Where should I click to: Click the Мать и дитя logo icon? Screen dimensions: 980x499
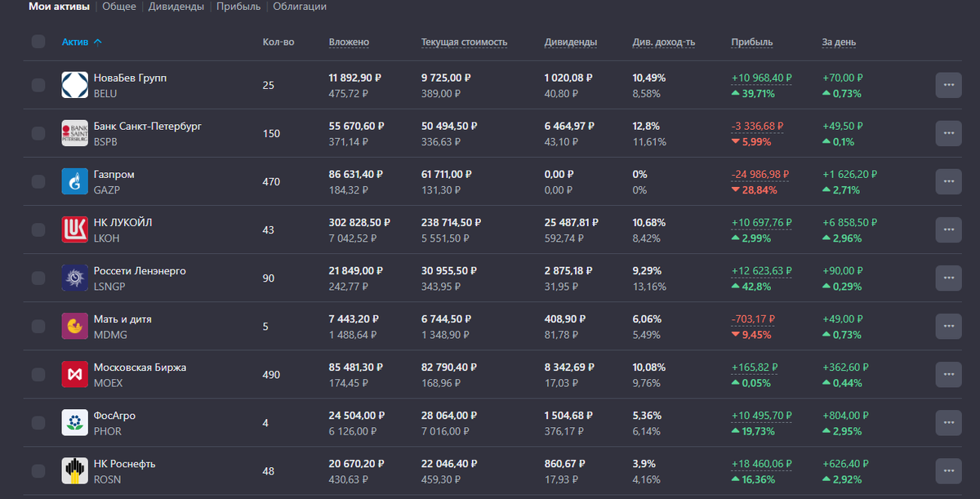pos(75,326)
